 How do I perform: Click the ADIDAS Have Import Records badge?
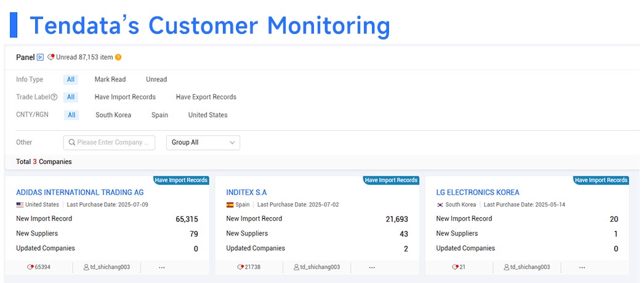[x=182, y=180]
